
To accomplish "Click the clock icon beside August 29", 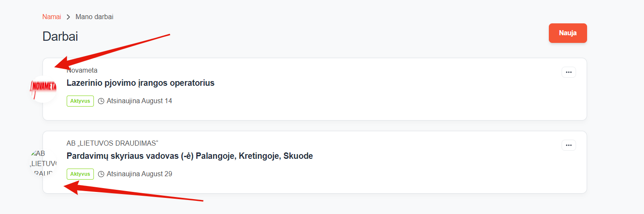I will [101, 174].
